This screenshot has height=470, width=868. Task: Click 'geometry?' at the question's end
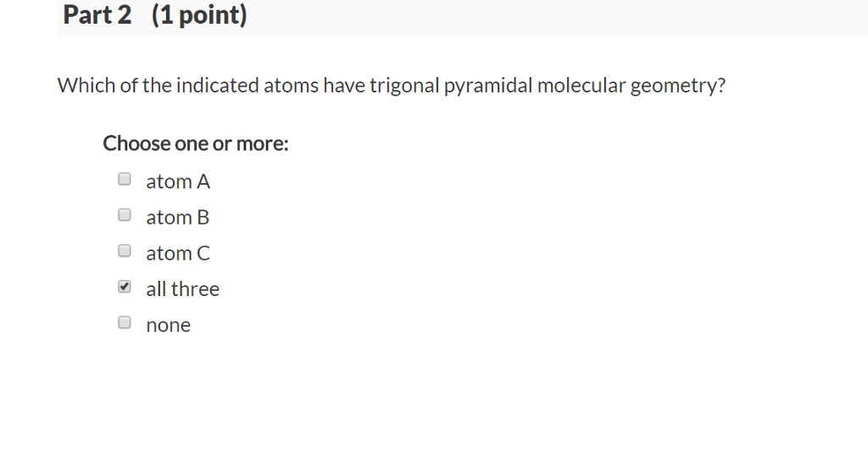point(678,87)
